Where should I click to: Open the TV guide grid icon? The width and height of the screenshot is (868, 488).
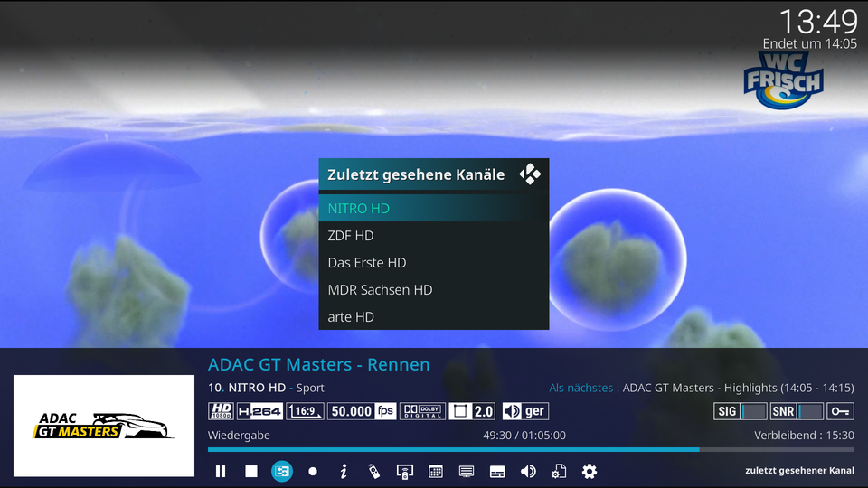point(436,472)
